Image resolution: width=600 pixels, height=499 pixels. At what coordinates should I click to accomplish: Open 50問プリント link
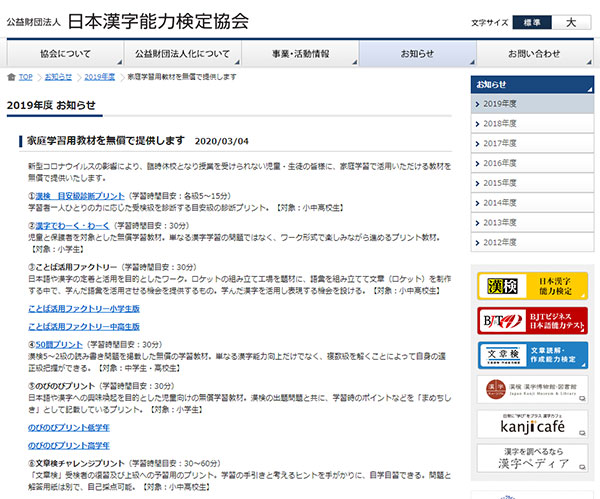(59, 344)
